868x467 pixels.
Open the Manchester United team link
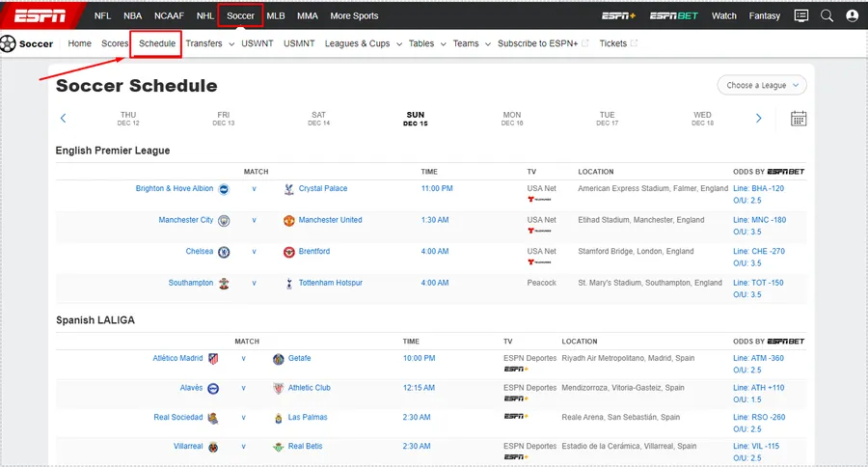[x=331, y=220]
